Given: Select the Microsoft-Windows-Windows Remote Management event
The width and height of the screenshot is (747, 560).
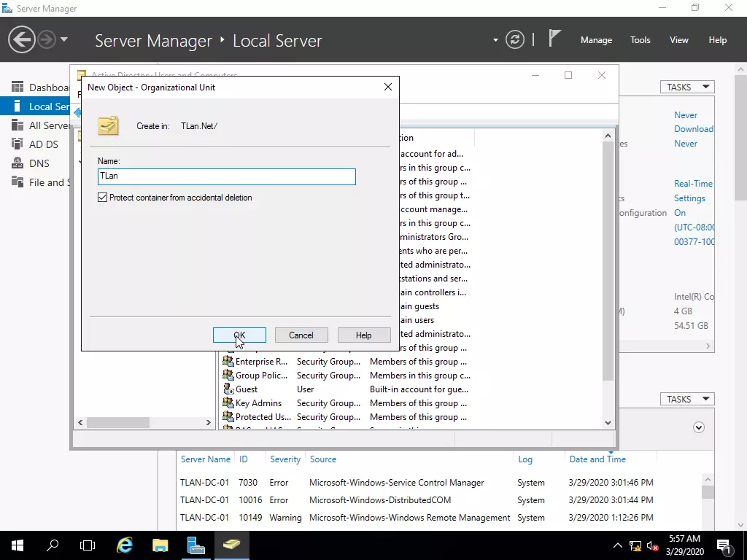Looking at the screenshot, I should pos(409,518).
